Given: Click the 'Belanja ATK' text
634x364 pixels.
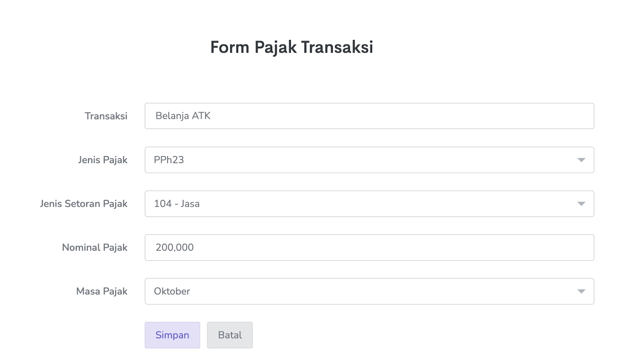Looking at the screenshot, I should point(183,116).
